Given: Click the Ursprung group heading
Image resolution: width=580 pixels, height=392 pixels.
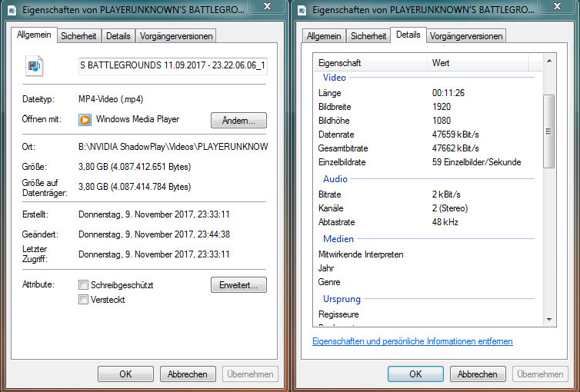Looking at the screenshot, I should coord(342,299).
